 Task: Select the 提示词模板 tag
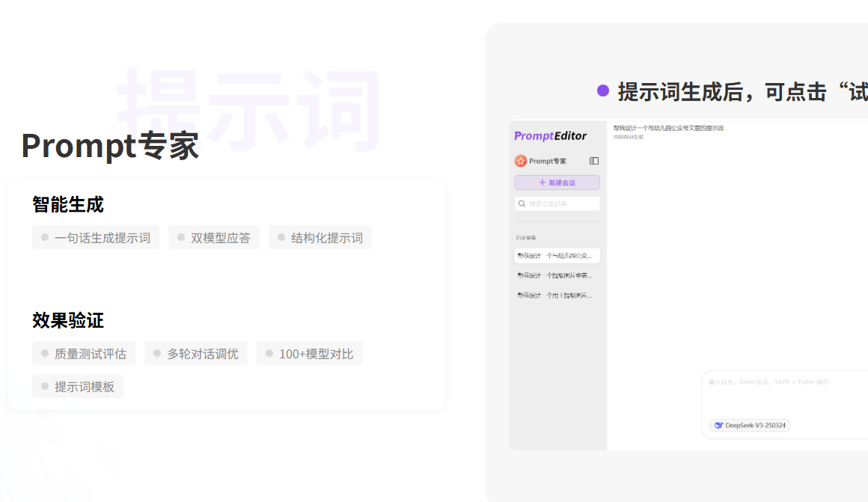pos(78,387)
